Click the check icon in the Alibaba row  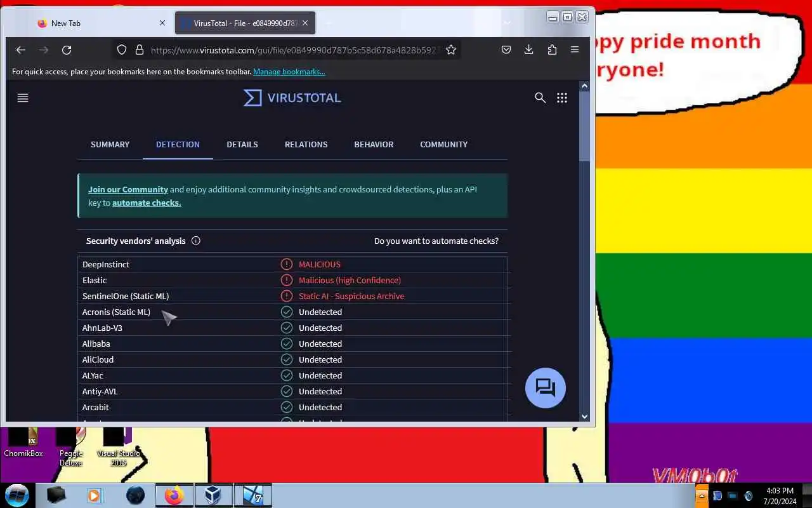point(287,344)
